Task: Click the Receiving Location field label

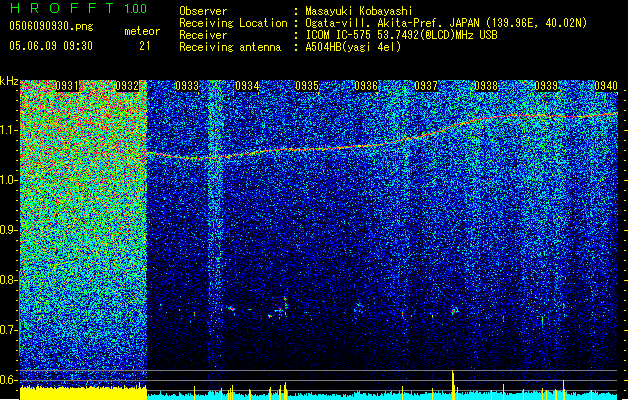Action: click(x=233, y=23)
